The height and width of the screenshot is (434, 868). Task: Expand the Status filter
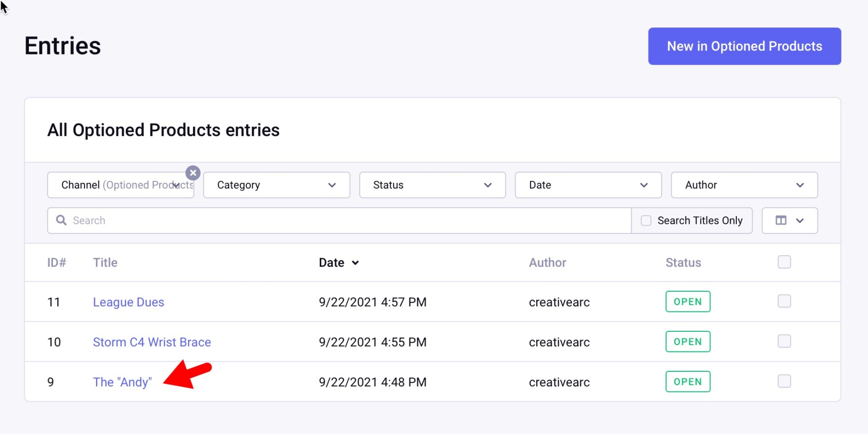(x=432, y=185)
